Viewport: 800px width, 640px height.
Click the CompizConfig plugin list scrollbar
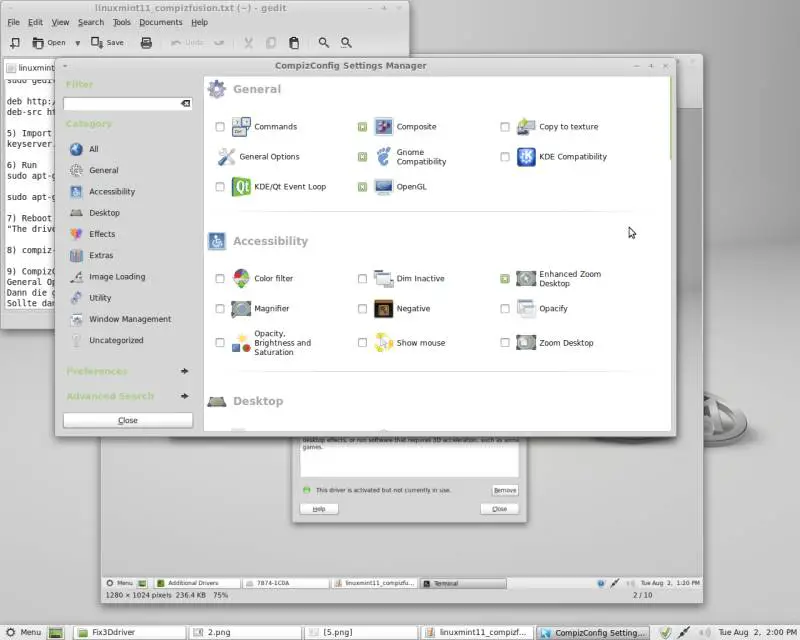coord(671,118)
